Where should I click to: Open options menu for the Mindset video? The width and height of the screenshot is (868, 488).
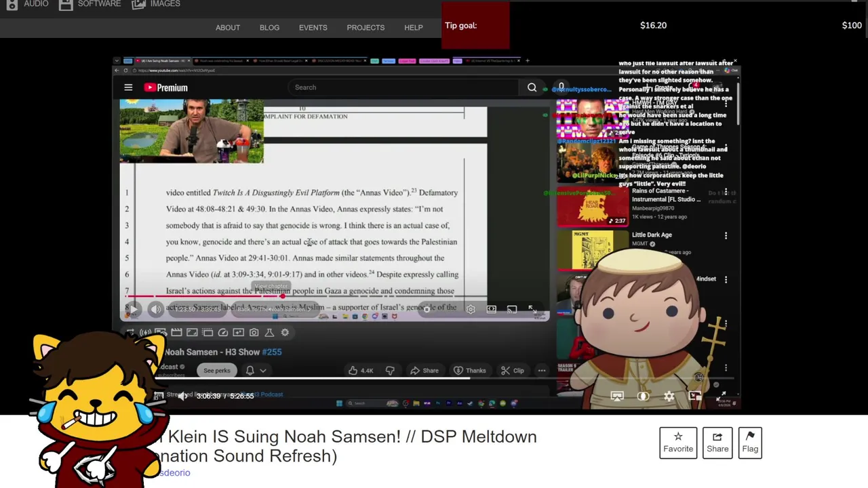pyautogui.click(x=726, y=279)
